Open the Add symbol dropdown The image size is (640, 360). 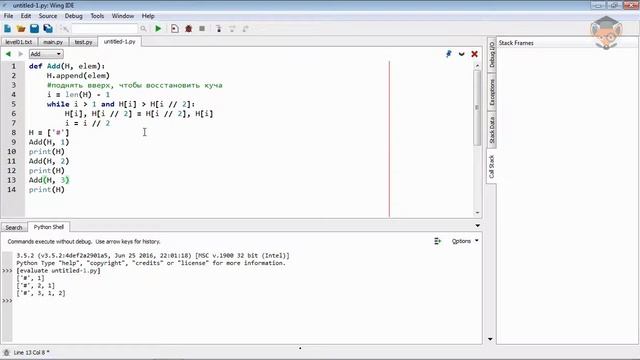(45, 54)
